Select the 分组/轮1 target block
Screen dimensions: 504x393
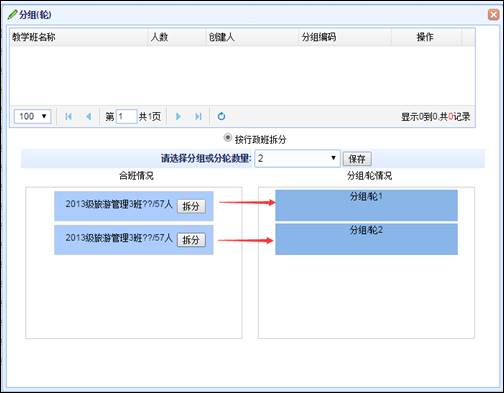coord(366,205)
